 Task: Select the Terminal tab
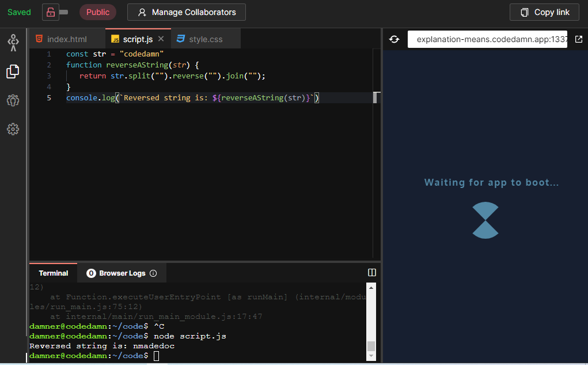[x=53, y=273]
